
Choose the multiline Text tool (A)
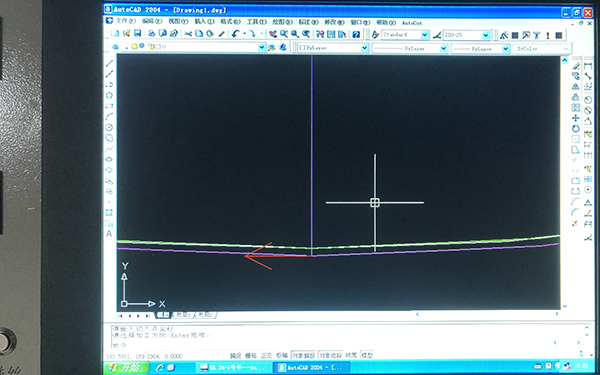click(x=109, y=233)
